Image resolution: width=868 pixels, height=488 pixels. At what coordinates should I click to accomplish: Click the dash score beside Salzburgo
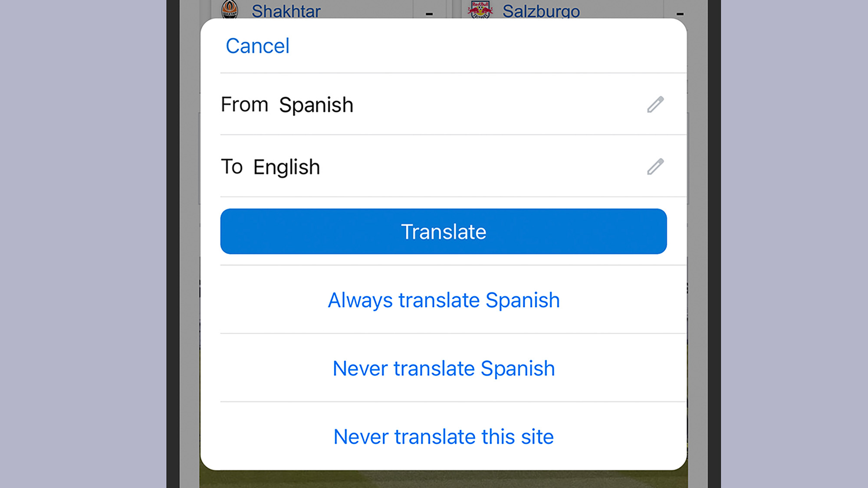coord(680,13)
